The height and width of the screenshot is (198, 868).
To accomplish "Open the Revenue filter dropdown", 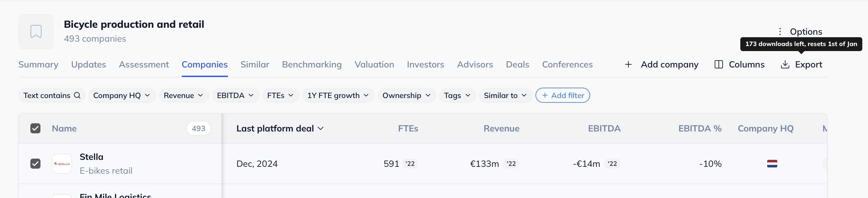I will pyautogui.click(x=184, y=96).
